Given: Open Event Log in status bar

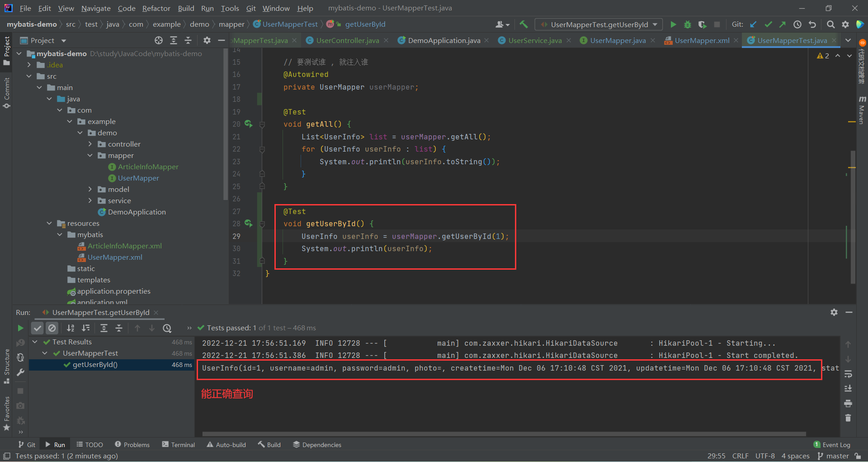Looking at the screenshot, I should click(832, 445).
